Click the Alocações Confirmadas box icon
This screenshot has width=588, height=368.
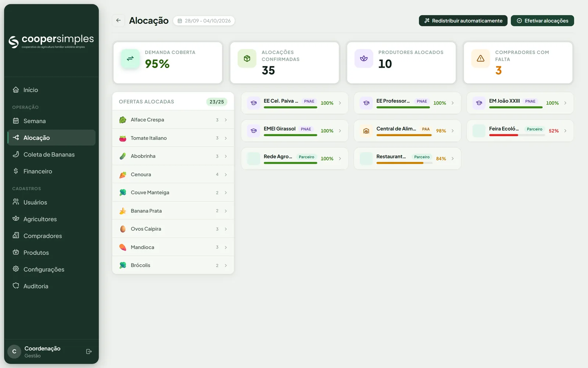[x=247, y=59]
